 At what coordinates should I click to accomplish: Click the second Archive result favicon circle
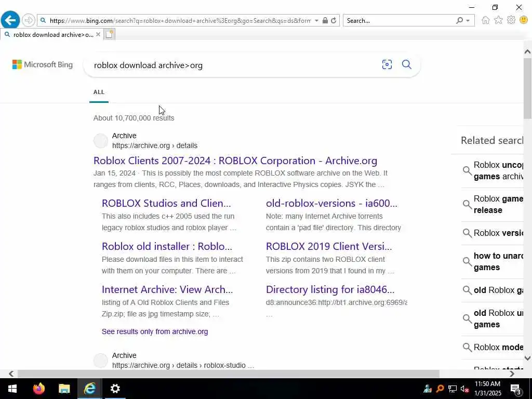coord(100,361)
